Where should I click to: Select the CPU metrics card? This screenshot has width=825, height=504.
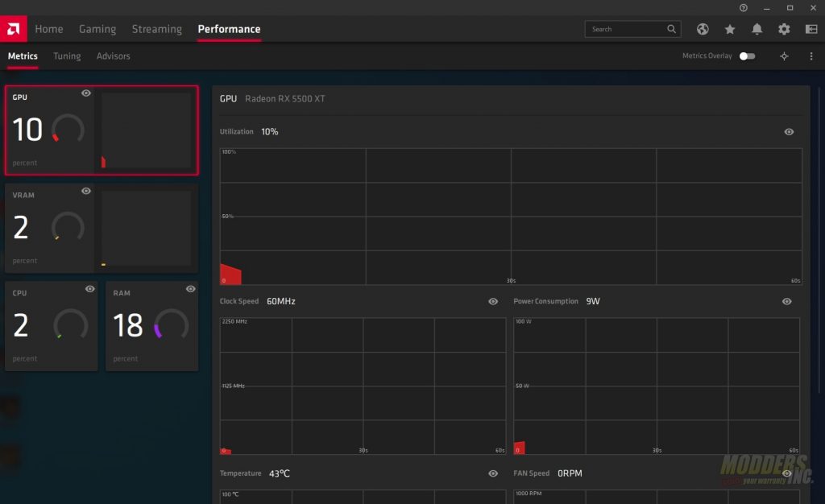click(51, 326)
